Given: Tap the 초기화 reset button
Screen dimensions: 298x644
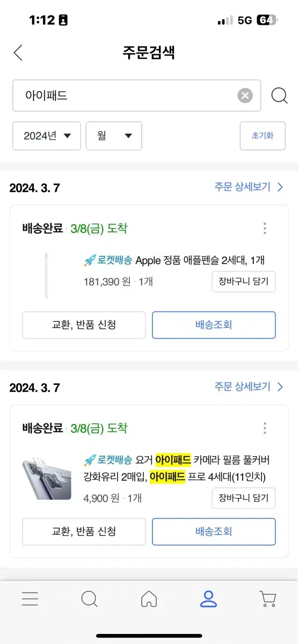Looking at the screenshot, I should tap(263, 136).
